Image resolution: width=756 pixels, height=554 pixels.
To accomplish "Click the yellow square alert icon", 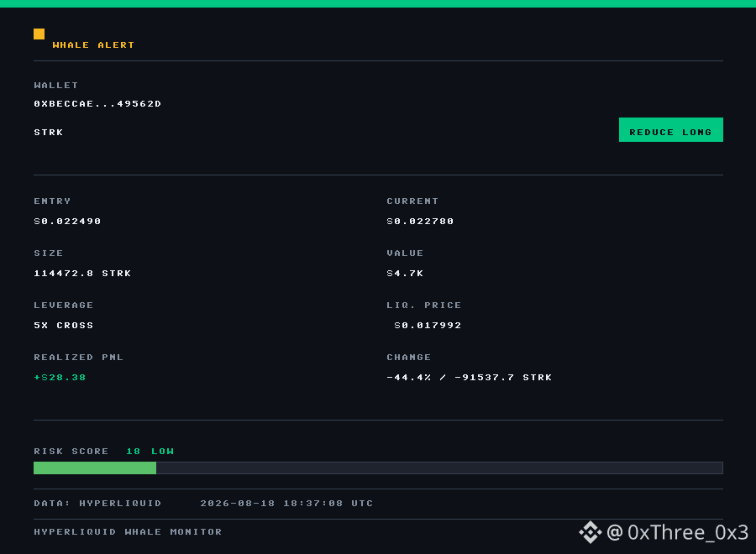I will tap(39, 34).
